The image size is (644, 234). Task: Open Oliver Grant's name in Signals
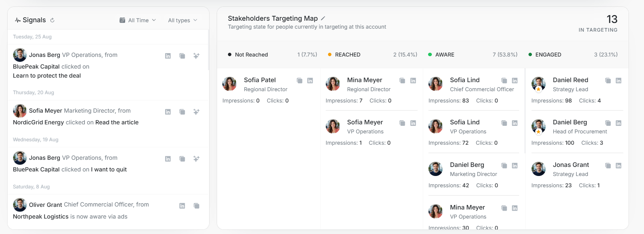(46, 205)
